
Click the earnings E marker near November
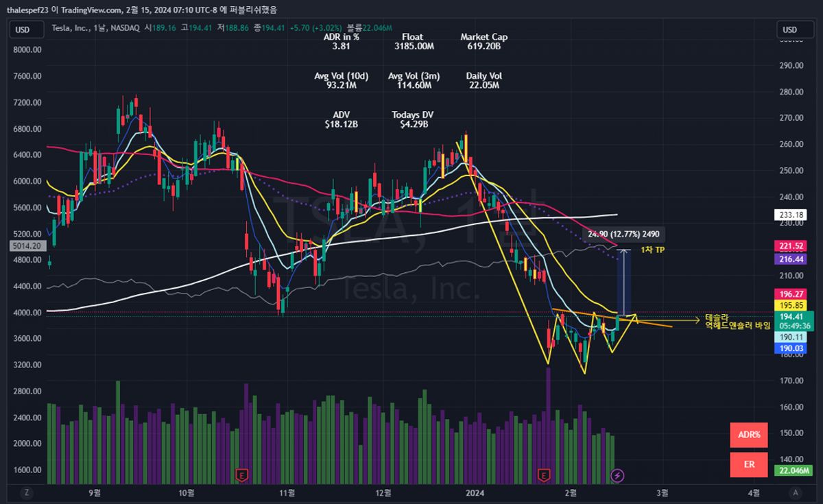pyautogui.click(x=241, y=475)
